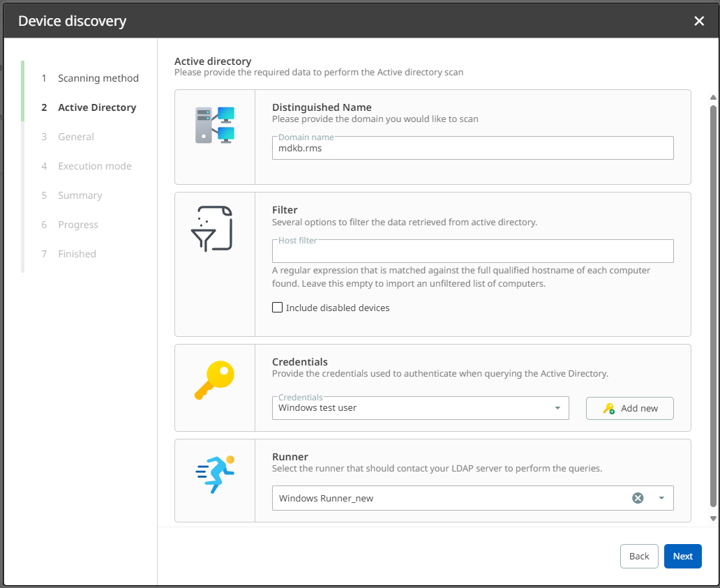Click the running figure Runner icon
720x588 pixels.
point(215,474)
